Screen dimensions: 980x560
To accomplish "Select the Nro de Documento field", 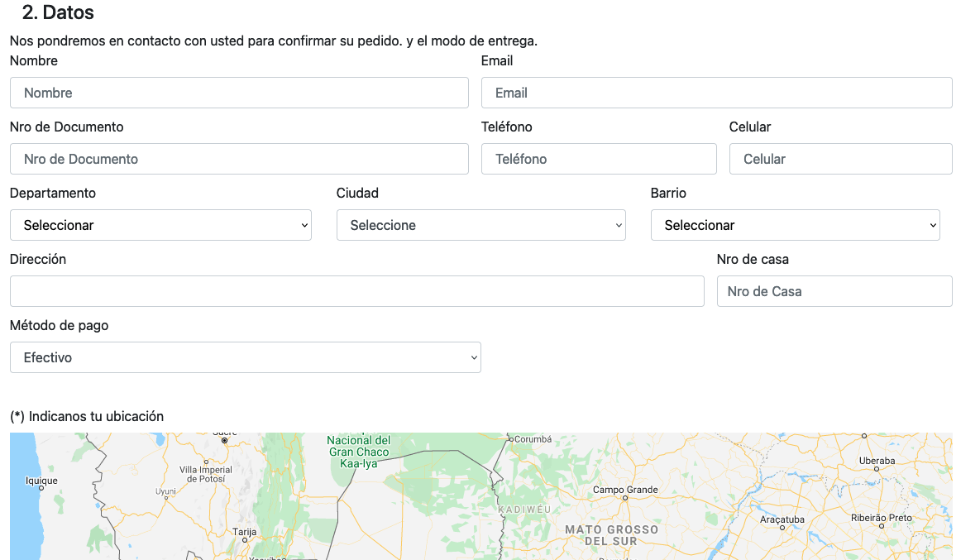I will [x=239, y=159].
